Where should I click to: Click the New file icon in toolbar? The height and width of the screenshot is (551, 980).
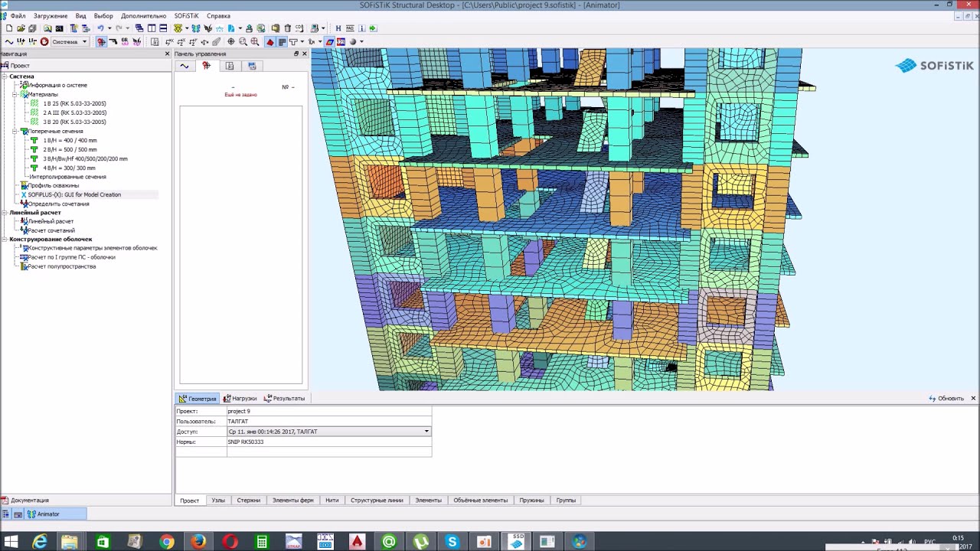9,28
